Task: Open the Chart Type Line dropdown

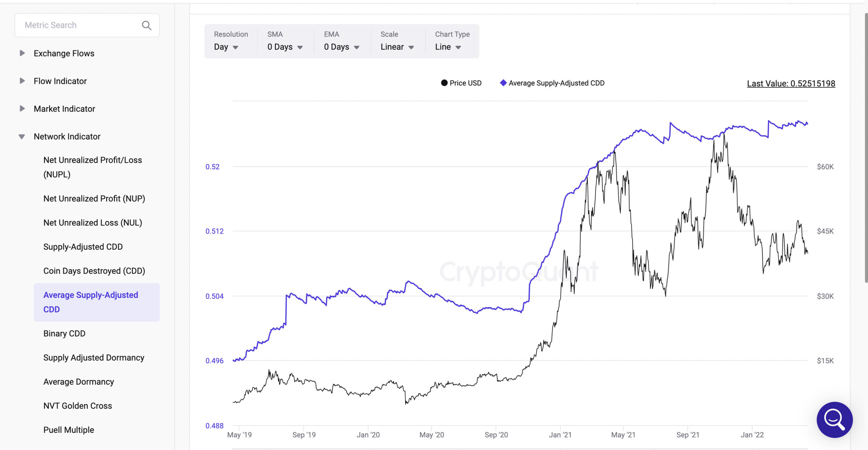Action: coord(448,47)
